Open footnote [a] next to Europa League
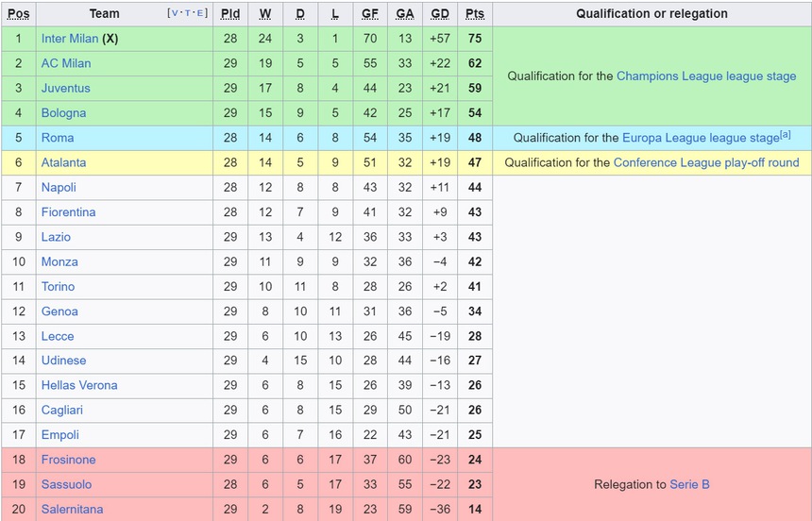Viewport: 812px width, 521px height. [x=786, y=134]
